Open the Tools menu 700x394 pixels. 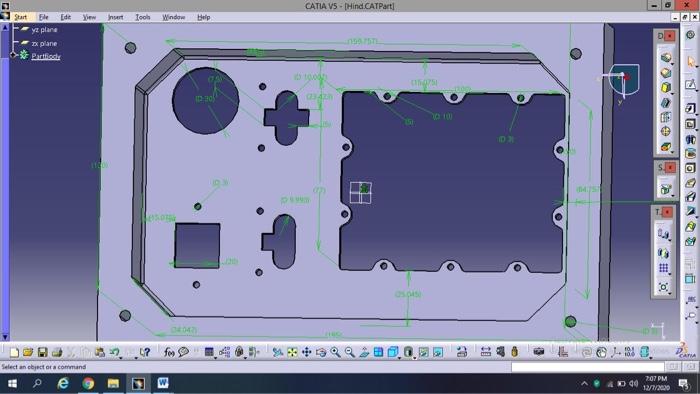(x=142, y=17)
